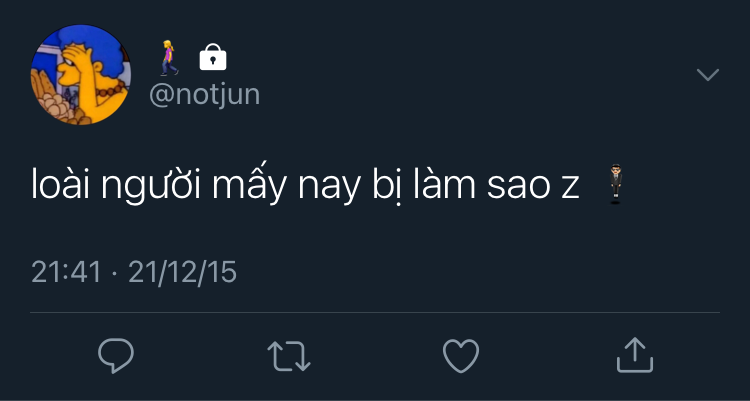Click the walking woman emoji display name
Image resolution: width=750 pixels, height=401 pixels.
169,58
